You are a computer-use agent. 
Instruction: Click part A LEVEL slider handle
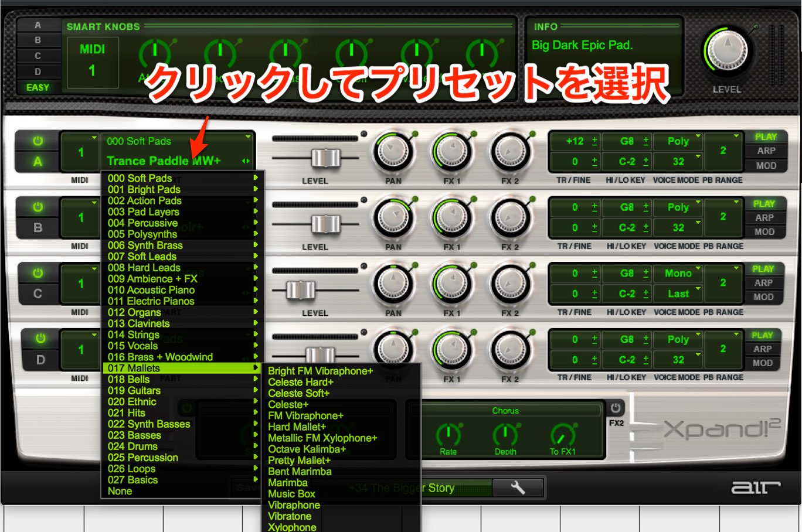pyautogui.click(x=325, y=158)
